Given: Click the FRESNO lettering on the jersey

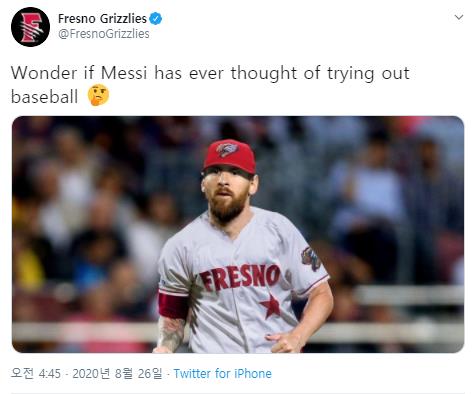Looking at the screenshot, I should coord(240,277).
